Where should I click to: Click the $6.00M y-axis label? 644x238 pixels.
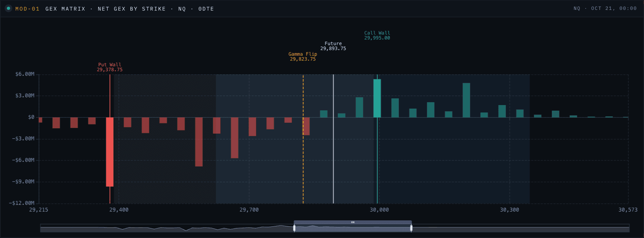pyautogui.click(x=25, y=74)
